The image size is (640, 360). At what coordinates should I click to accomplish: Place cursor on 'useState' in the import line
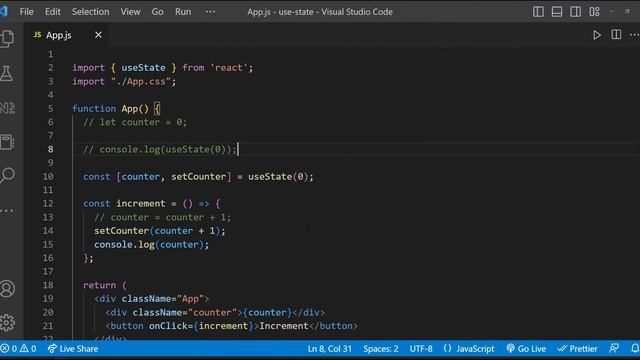click(143, 68)
